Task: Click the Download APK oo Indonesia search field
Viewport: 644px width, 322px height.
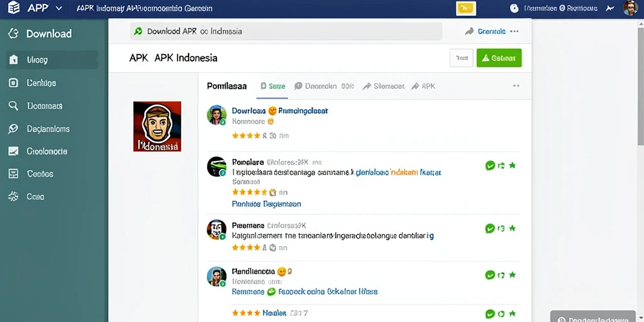Action: (286, 31)
